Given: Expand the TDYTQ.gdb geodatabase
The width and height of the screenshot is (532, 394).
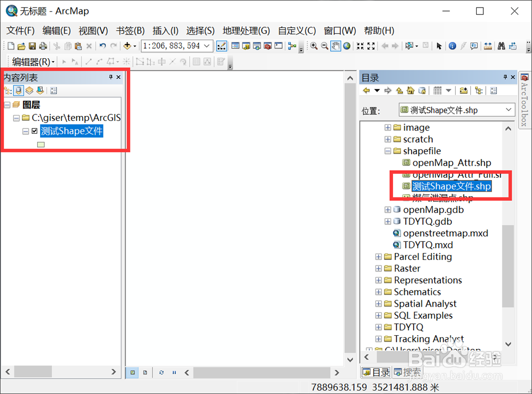Looking at the screenshot, I should [x=388, y=222].
